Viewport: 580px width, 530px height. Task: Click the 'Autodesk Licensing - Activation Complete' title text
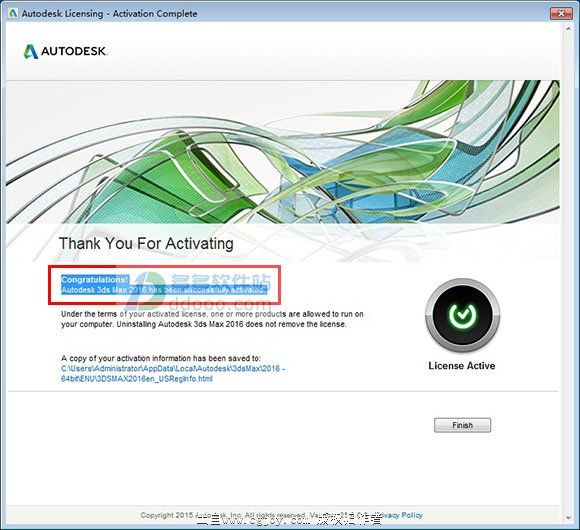[109, 14]
